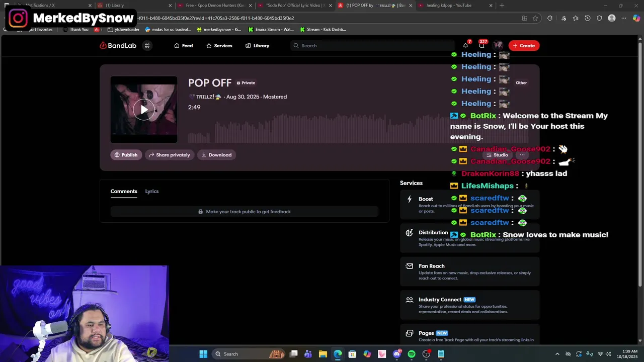Open the Edge Copilot icon

click(x=636, y=18)
